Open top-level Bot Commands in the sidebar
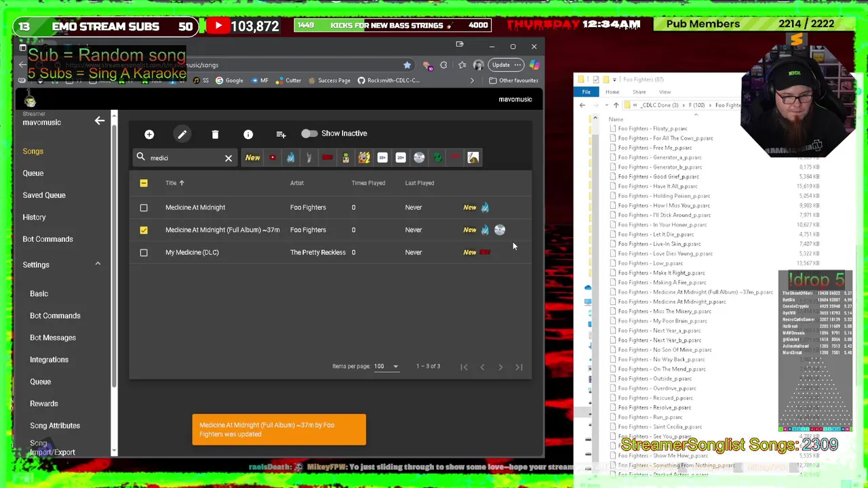The image size is (868, 488). click(47, 239)
